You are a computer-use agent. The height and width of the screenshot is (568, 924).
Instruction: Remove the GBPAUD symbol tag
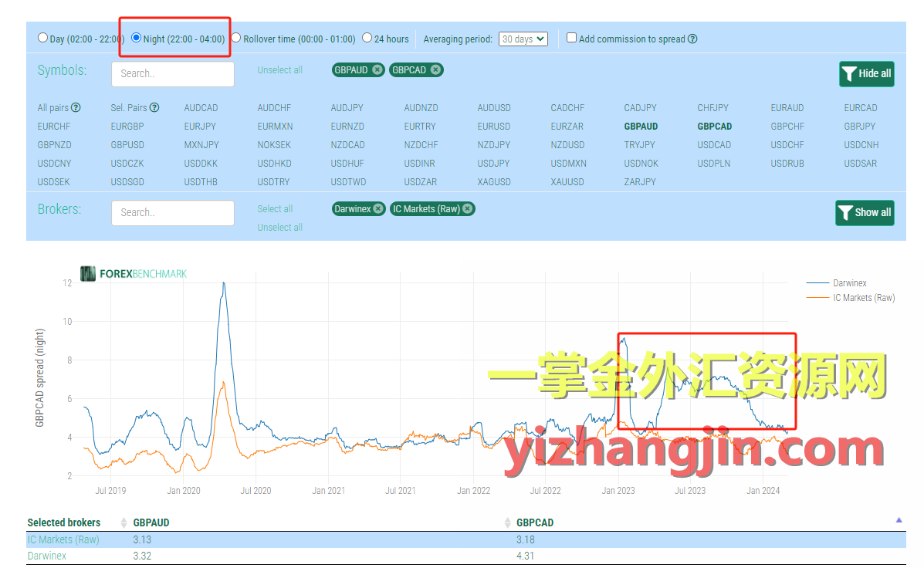point(377,70)
